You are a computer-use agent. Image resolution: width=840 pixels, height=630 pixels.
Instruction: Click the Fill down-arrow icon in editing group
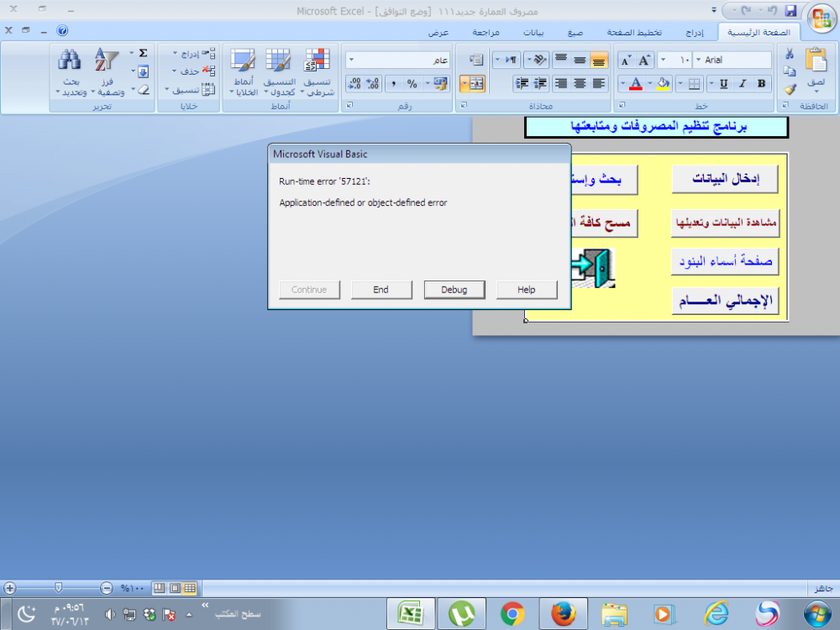(x=143, y=71)
